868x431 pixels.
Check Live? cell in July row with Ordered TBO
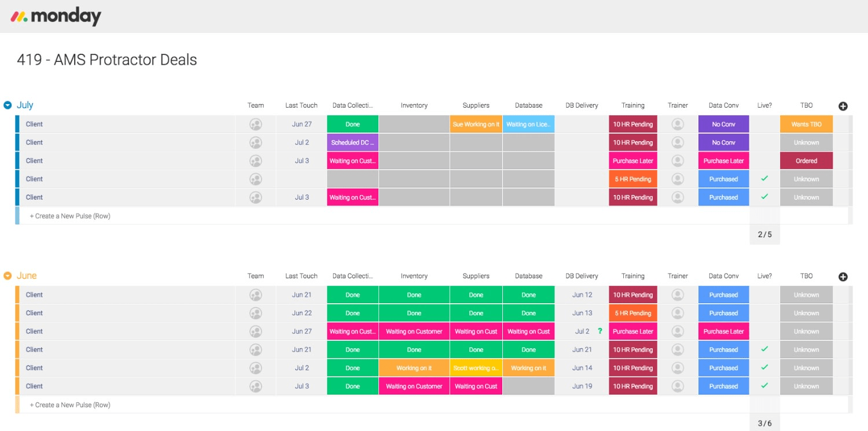pos(764,161)
